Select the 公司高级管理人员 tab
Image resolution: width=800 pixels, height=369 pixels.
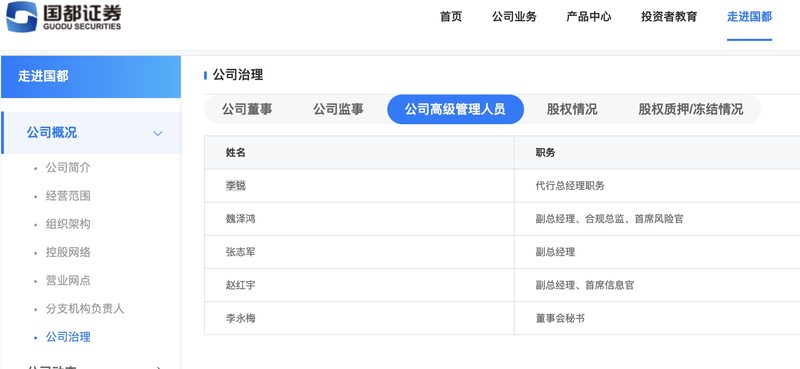[455, 109]
